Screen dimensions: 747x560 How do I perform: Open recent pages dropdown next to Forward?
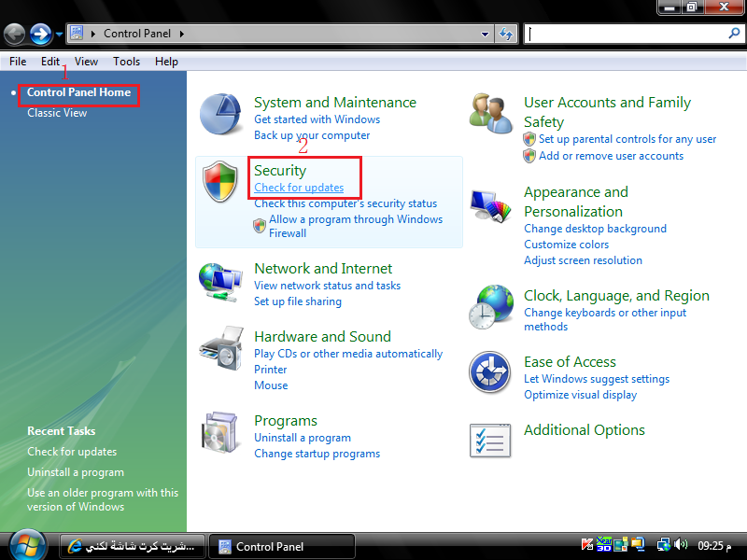(59, 35)
